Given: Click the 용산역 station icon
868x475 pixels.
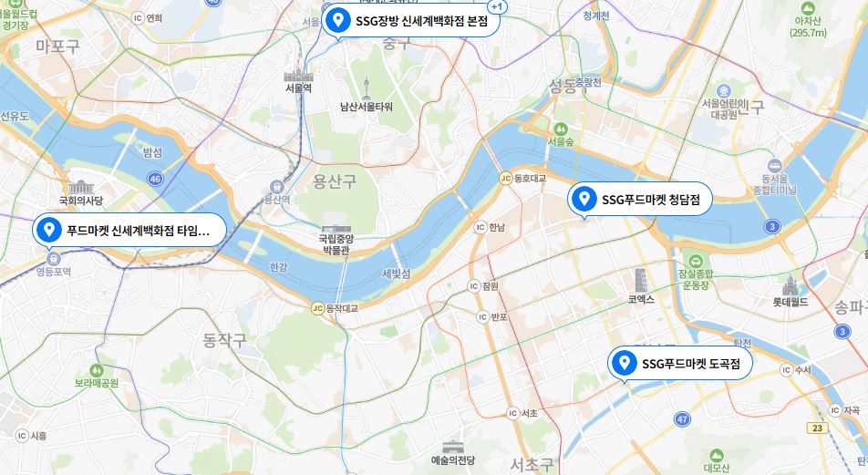Looking at the screenshot, I should [277, 187].
